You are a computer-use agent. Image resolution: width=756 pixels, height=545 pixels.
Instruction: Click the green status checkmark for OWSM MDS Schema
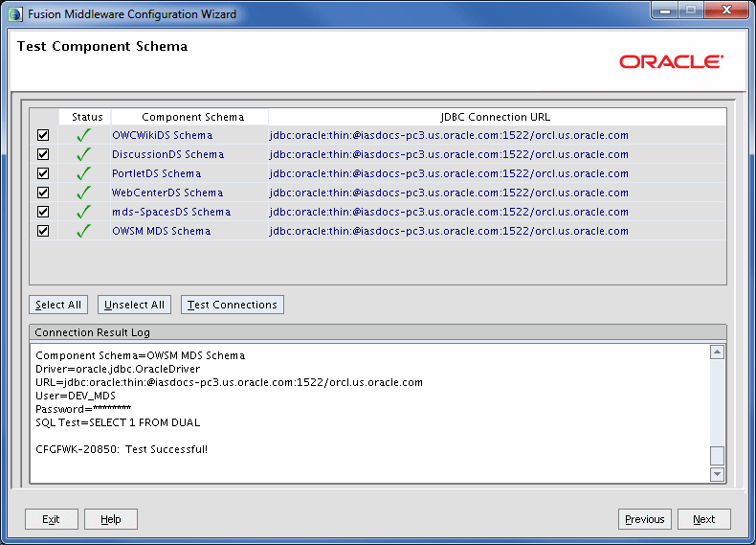pos(84,231)
